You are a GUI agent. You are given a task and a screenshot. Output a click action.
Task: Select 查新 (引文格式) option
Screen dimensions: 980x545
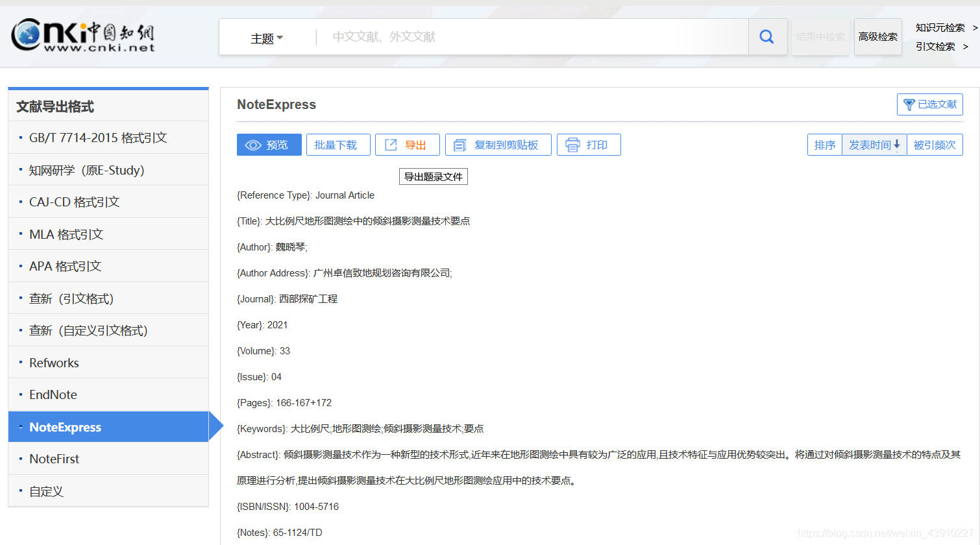(108, 298)
